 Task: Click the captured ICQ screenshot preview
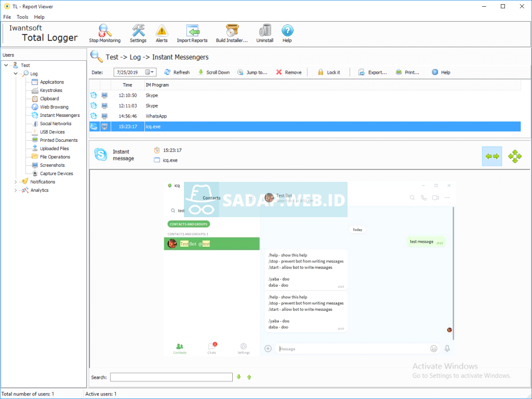(309, 269)
